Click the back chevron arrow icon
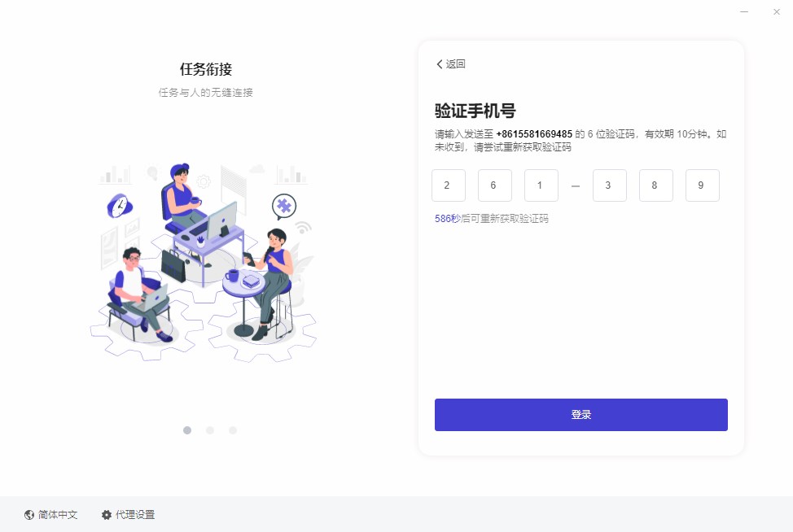 tap(439, 64)
